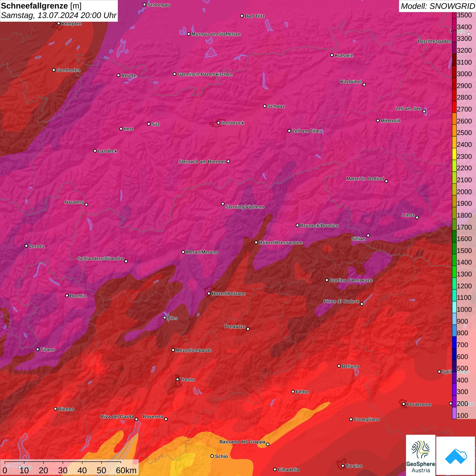Click the 2300 m yellow legend swatch

click(454, 154)
